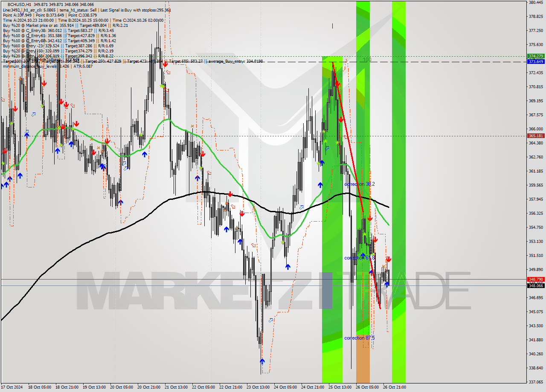546x392 pixels.
Task: Click the 'correction 87.5' chart label
Action: click(x=360, y=338)
